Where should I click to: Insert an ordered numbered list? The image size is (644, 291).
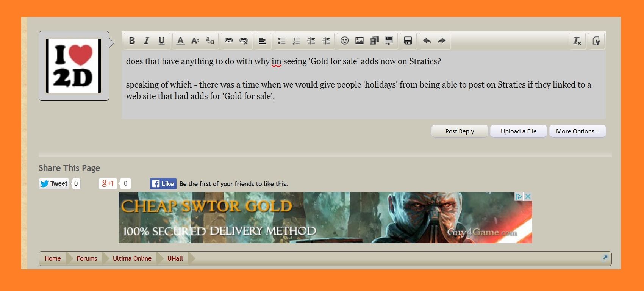[296, 41]
